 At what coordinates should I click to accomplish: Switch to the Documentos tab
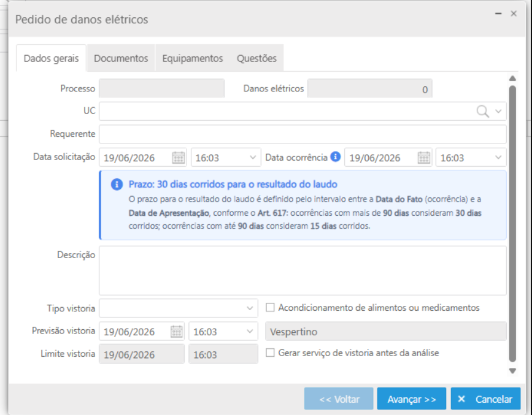click(121, 58)
